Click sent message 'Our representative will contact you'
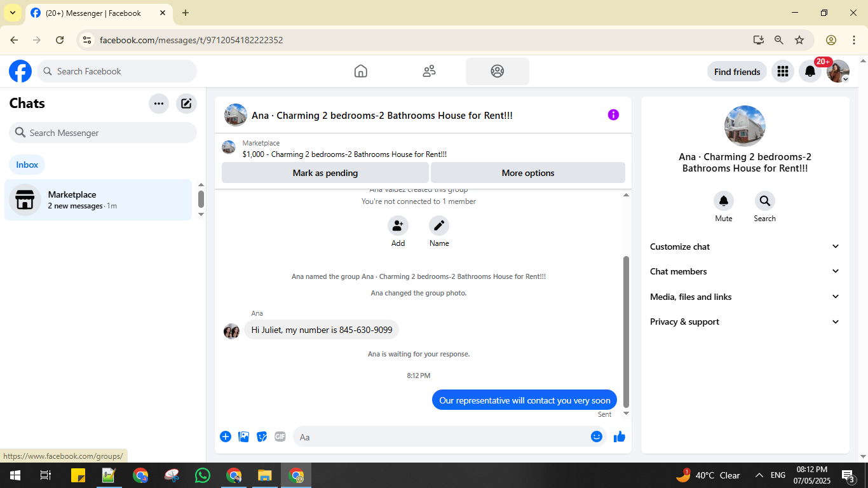The width and height of the screenshot is (868, 488). (525, 400)
